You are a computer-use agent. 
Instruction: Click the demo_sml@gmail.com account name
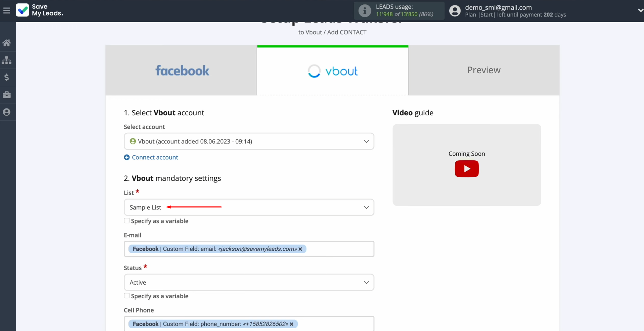pyautogui.click(x=498, y=7)
